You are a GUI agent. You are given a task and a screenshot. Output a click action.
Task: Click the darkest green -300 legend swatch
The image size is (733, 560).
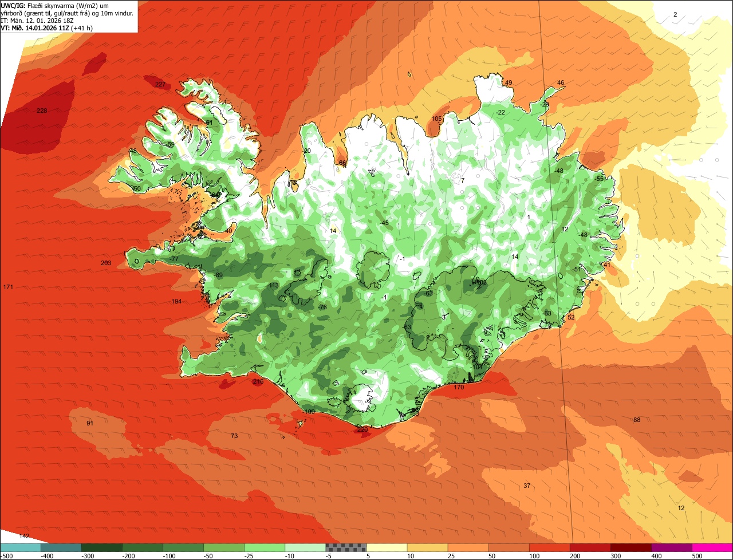pos(101,547)
